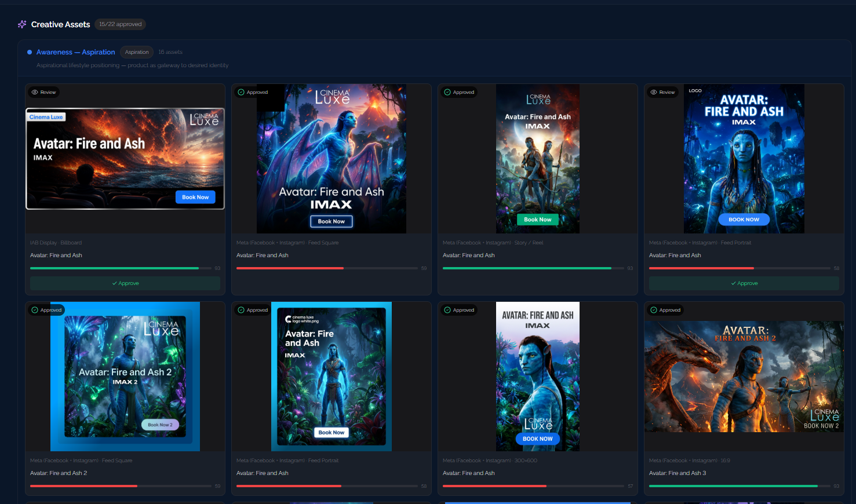Click Approved badge on Avatar: Fire and Ash 2 card
This screenshot has width=856, height=504.
(46, 310)
